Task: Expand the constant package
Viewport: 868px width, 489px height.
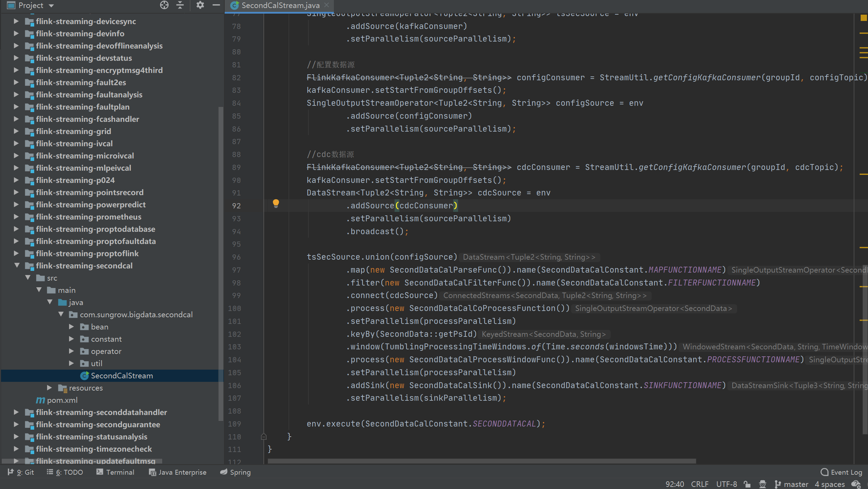Action: 72,339
